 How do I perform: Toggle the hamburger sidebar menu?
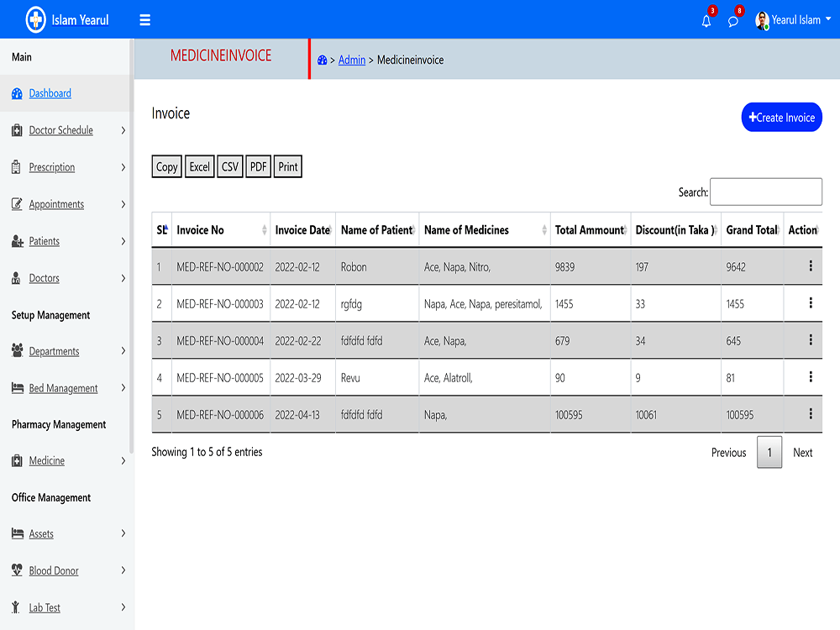pyautogui.click(x=144, y=20)
